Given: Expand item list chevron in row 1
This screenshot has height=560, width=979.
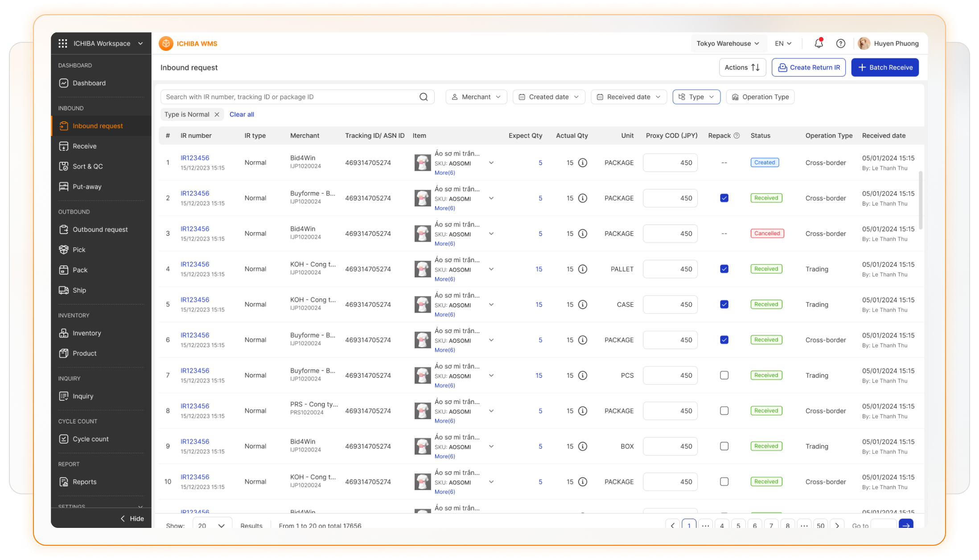Looking at the screenshot, I should [491, 163].
